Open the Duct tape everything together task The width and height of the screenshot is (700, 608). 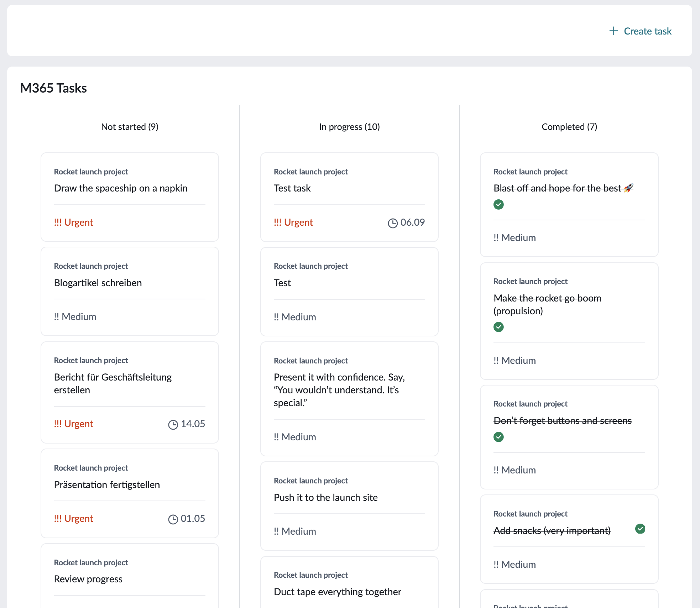point(337,592)
